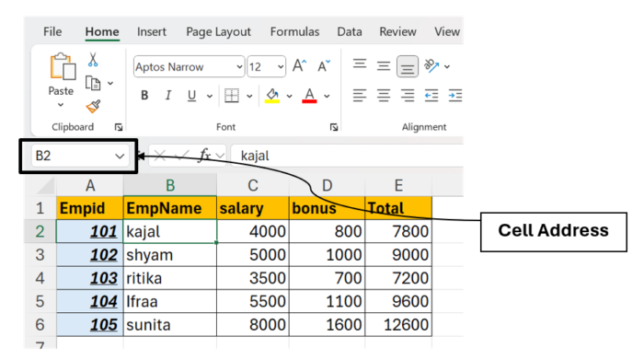Open the Font Color dropdown arrow
Viewport: 644px width, 360px height.
[327, 96]
